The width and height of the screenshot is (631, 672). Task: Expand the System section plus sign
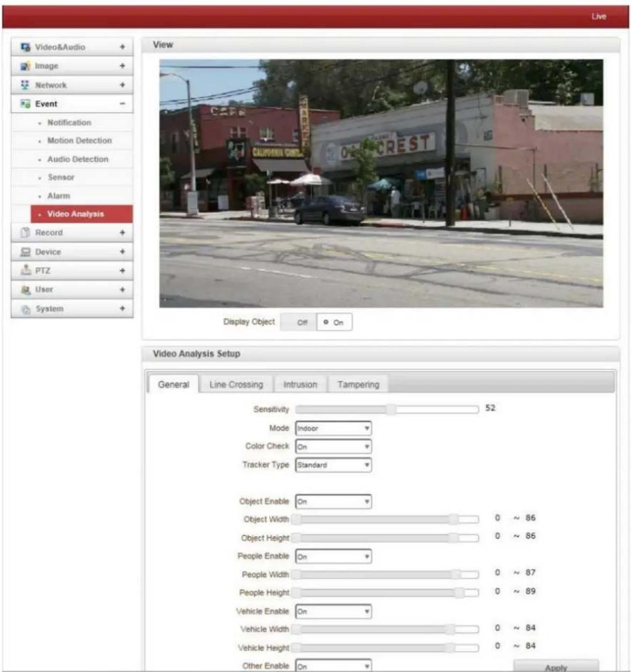(x=123, y=309)
